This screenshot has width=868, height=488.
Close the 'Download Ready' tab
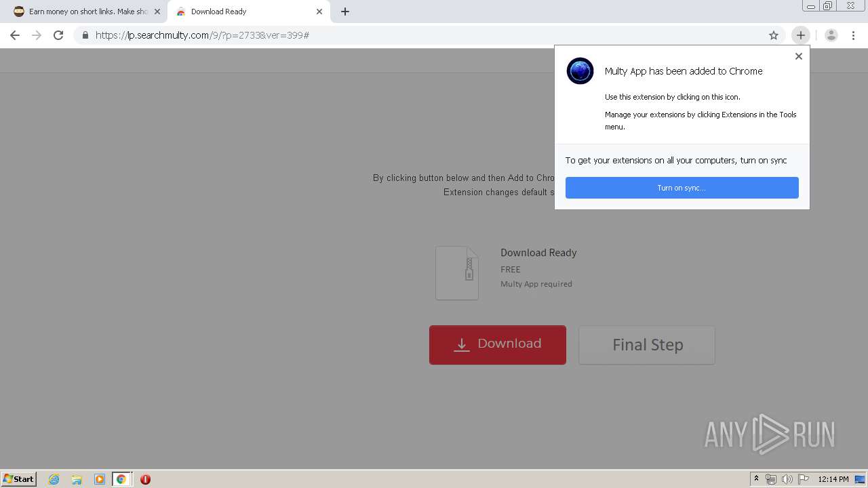click(319, 12)
